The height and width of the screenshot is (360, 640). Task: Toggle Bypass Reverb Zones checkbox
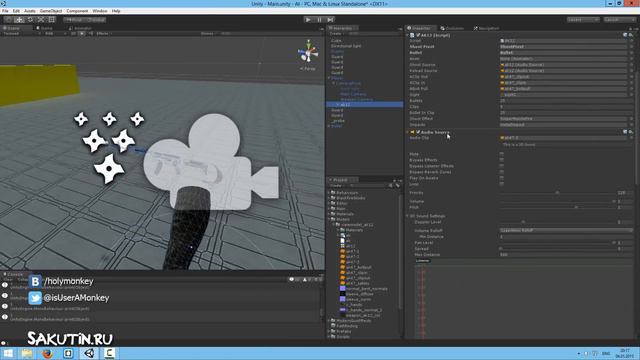click(x=502, y=172)
